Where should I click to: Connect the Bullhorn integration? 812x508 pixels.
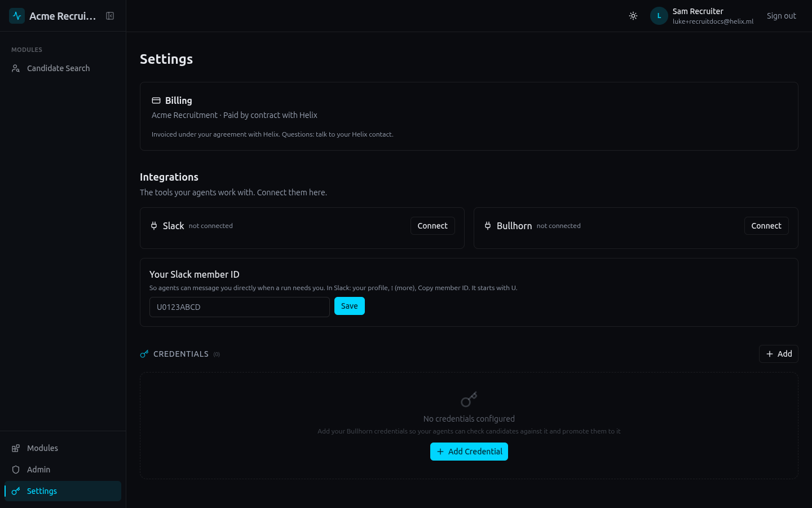pyautogui.click(x=766, y=226)
